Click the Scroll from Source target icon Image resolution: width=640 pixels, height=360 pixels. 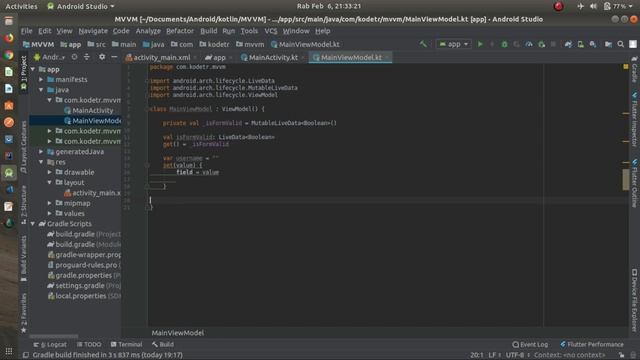tap(74, 57)
